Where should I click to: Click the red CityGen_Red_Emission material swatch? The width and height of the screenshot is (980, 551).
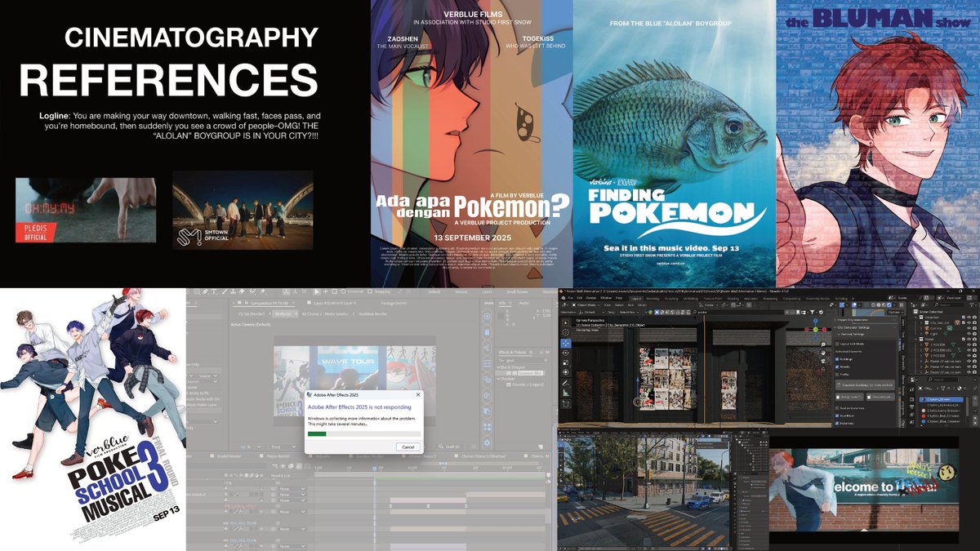click(924, 415)
